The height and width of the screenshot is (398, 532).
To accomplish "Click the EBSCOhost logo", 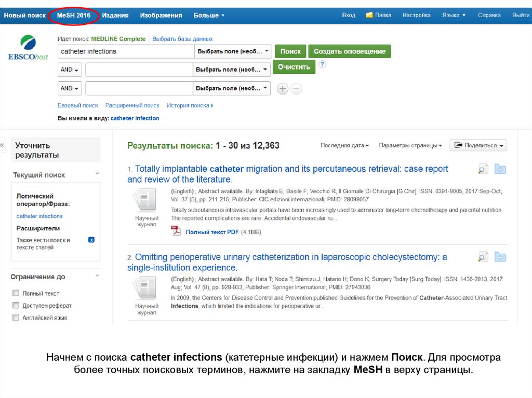I will coord(28,48).
